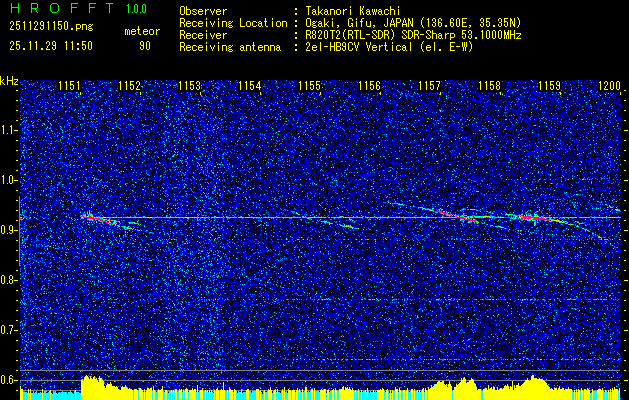Click the crossing echo trails near 1157:40
This screenshot has width=629, height=400.
[x=465, y=217]
